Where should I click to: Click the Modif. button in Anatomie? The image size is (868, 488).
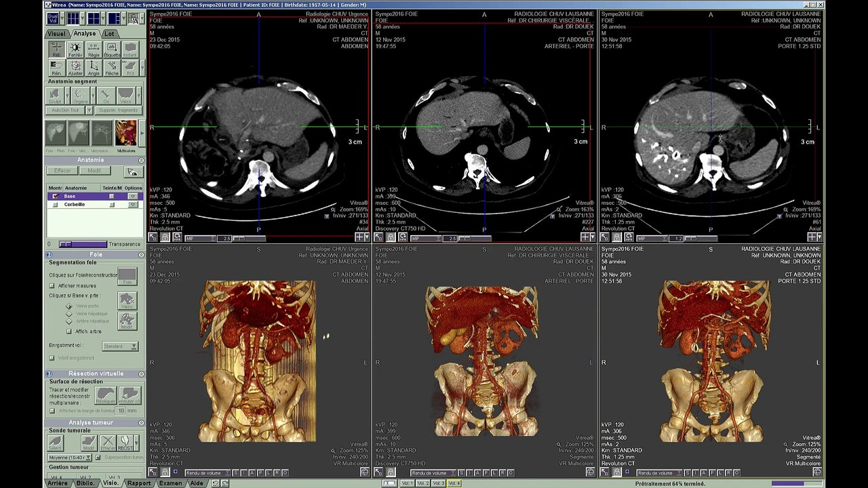(x=94, y=171)
